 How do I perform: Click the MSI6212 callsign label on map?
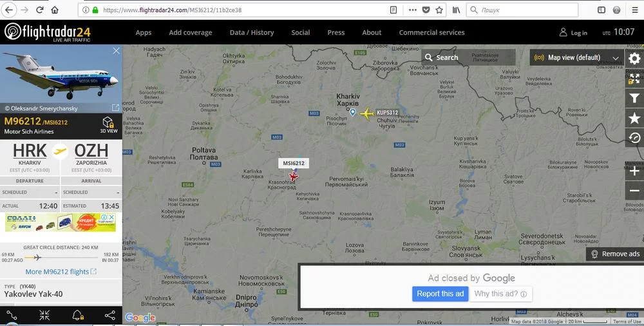[294, 163]
